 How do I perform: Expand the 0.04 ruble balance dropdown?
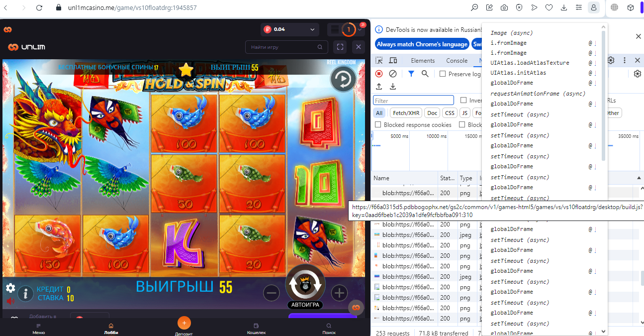point(312,29)
